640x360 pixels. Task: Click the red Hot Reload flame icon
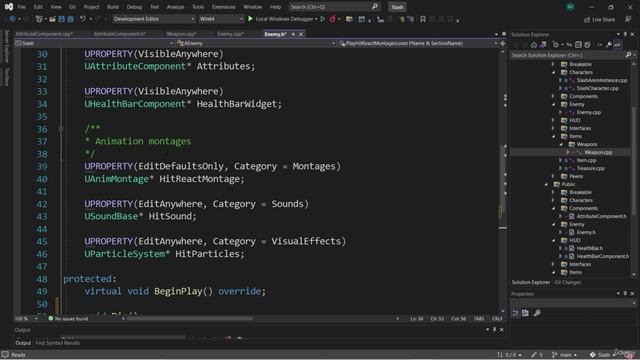[333, 19]
